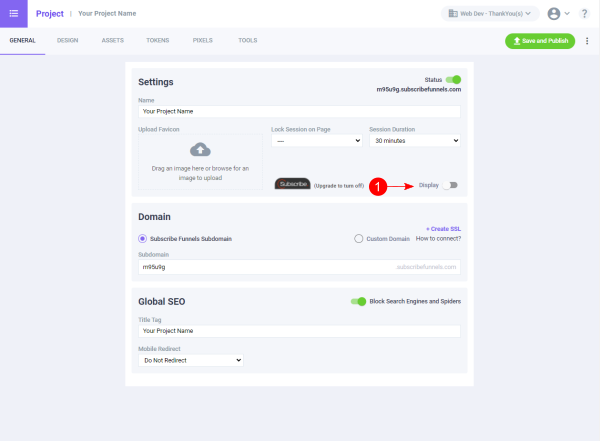Click the Subscribe badge image
Image resolution: width=600 pixels, height=441 pixels.
coord(293,185)
